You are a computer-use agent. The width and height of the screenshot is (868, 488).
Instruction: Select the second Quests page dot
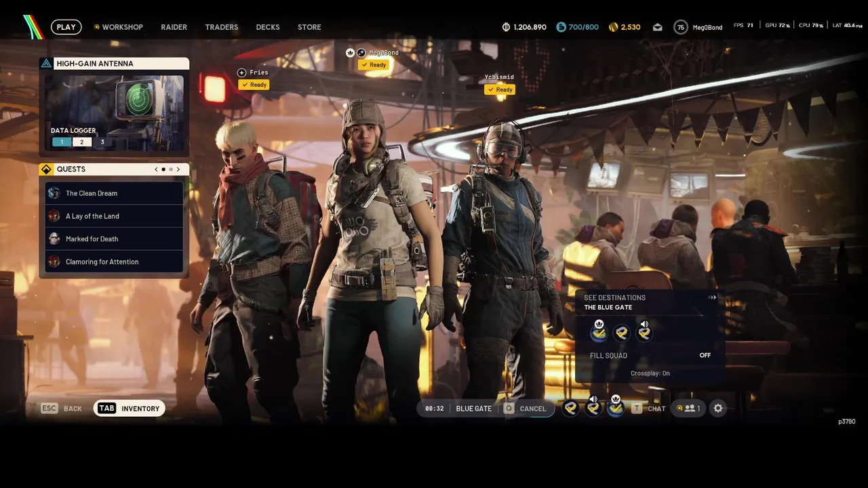click(x=171, y=169)
